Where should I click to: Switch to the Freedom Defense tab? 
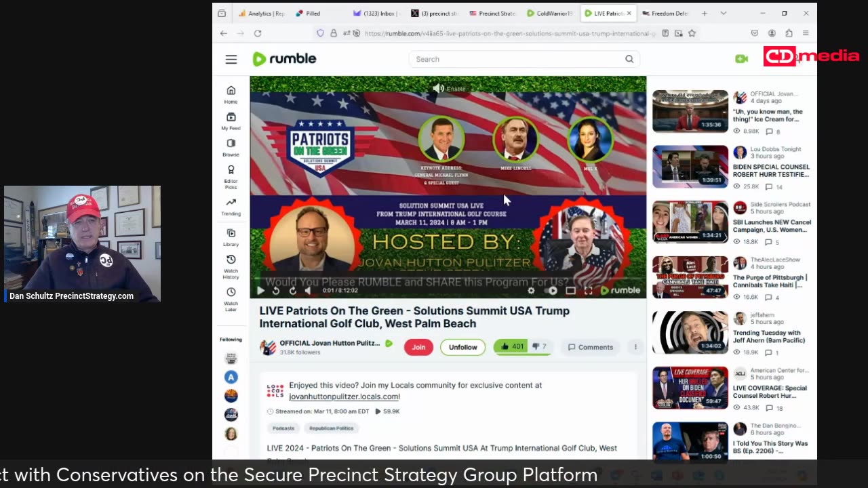point(665,14)
